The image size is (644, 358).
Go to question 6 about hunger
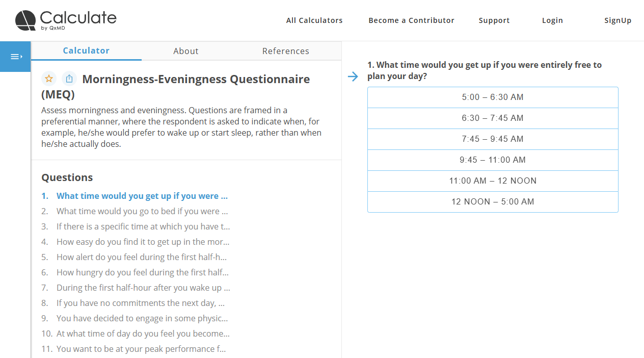click(x=142, y=272)
